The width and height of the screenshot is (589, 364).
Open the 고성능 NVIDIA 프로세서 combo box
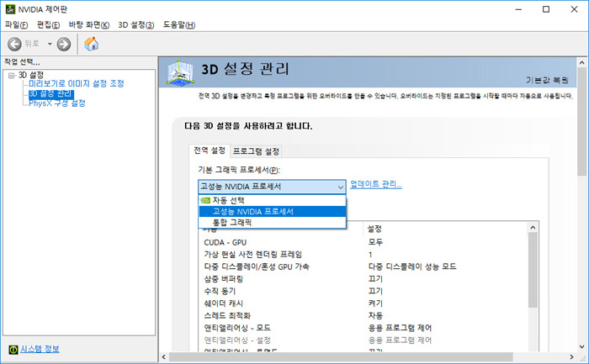click(272, 187)
